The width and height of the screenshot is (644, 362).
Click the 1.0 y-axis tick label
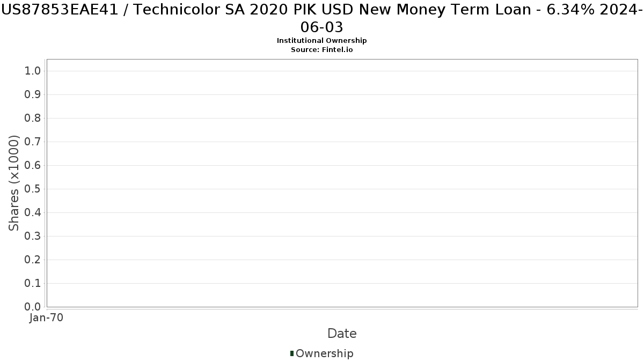coord(33,71)
